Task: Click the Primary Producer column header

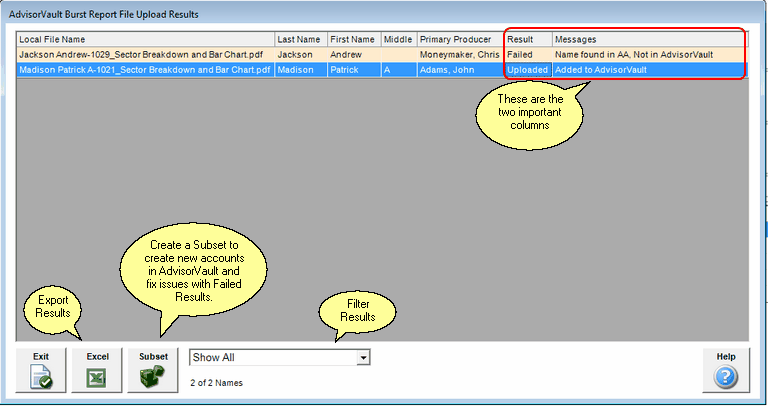Action: coord(461,39)
